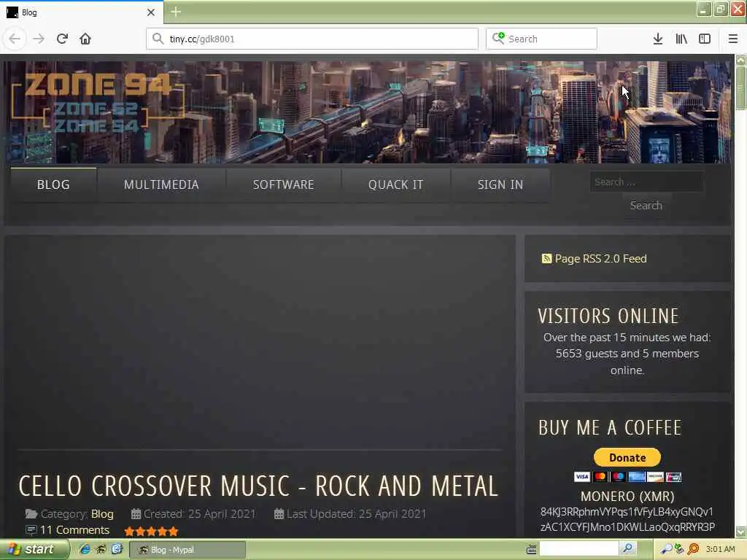Open the Cello Crossover Music article title

click(x=258, y=486)
